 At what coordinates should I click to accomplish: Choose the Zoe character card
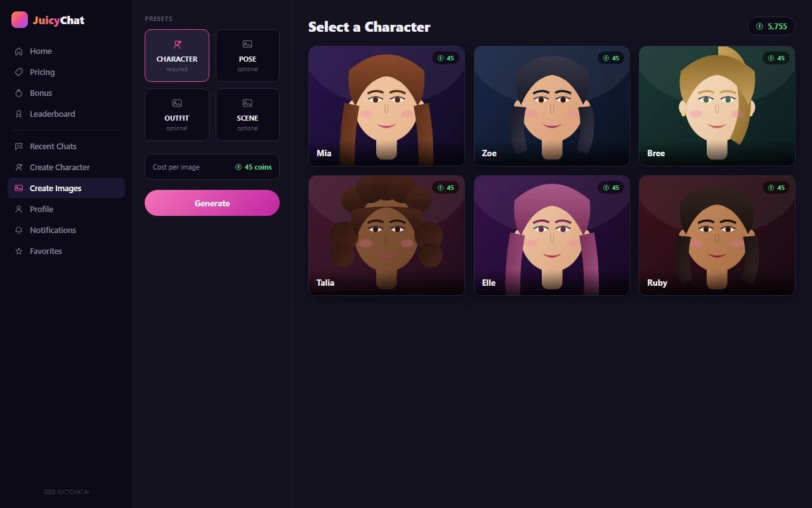(552, 106)
